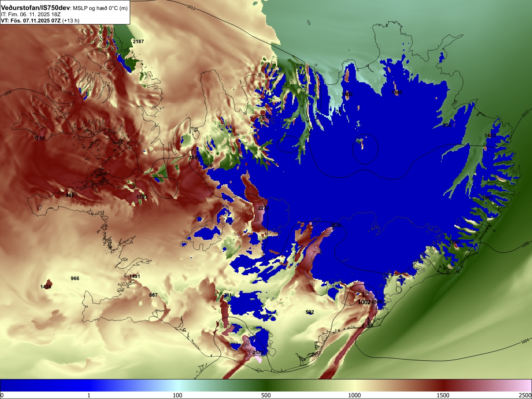This screenshot has width=532, height=399.
Task: Click the 2500 tick label on the color scale
Action: pyautogui.click(x=525, y=395)
